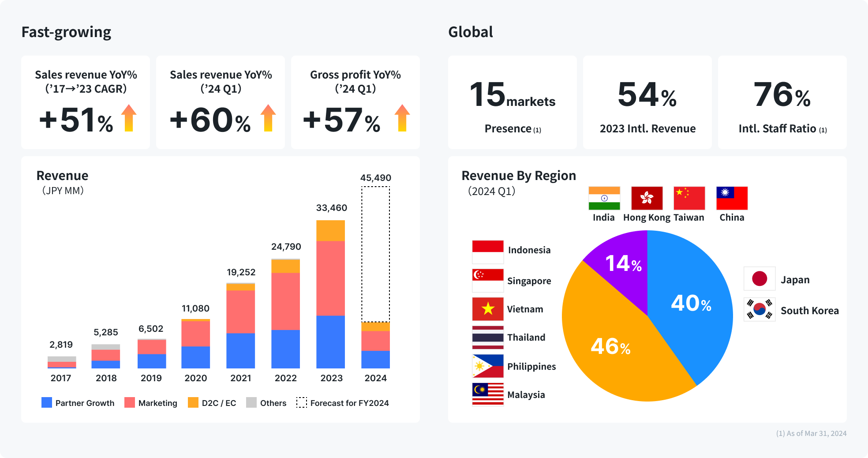Image resolution: width=868 pixels, height=458 pixels.
Task: Click the blue Partner Growth legend swatch
Action: point(46,402)
